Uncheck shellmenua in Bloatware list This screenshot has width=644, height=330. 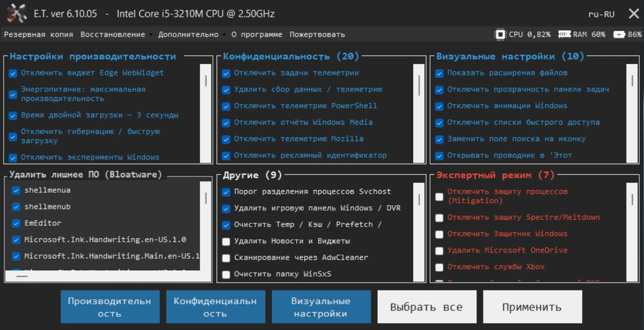tap(16, 190)
